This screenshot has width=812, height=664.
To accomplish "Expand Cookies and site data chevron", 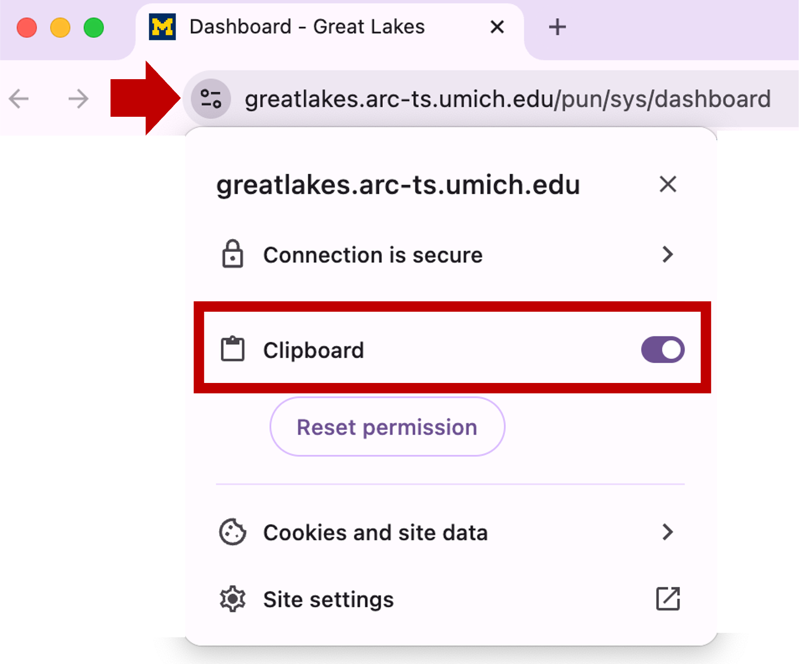I will [667, 532].
